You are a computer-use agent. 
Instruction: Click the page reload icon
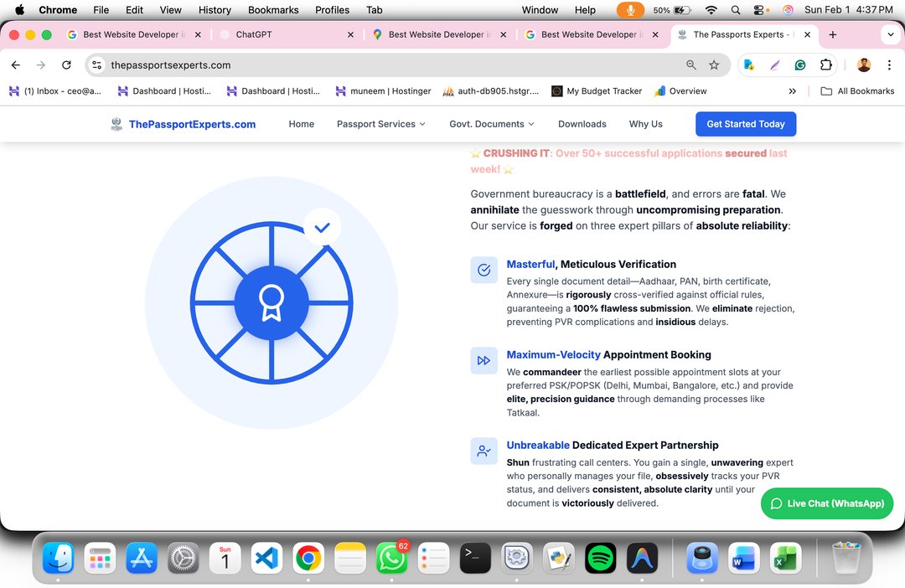coord(66,65)
